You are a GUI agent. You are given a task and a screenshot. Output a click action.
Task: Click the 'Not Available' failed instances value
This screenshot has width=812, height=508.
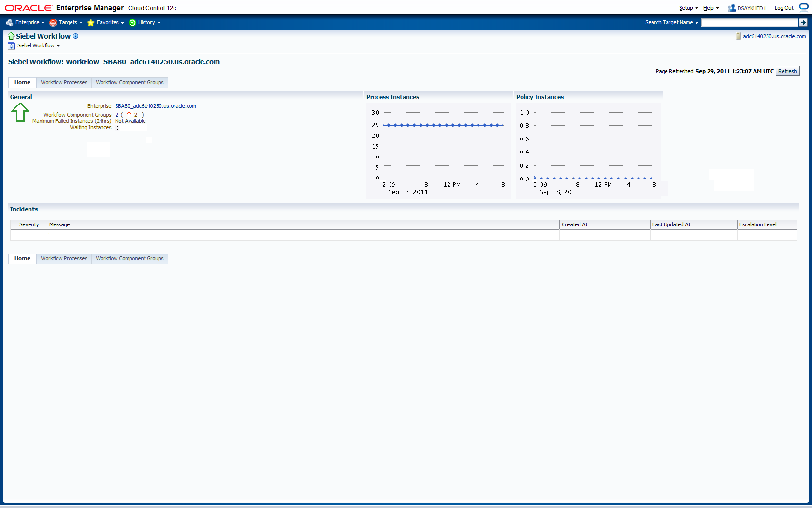[130, 121]
